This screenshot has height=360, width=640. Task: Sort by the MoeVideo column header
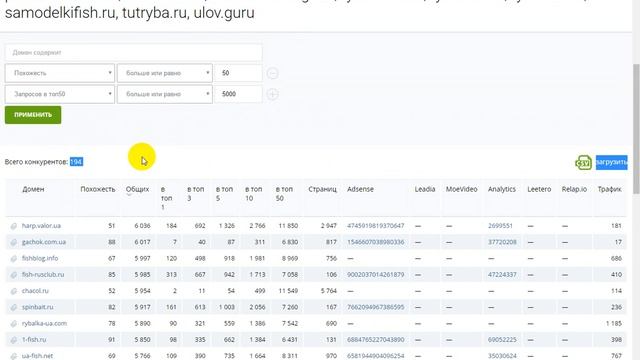462,189
